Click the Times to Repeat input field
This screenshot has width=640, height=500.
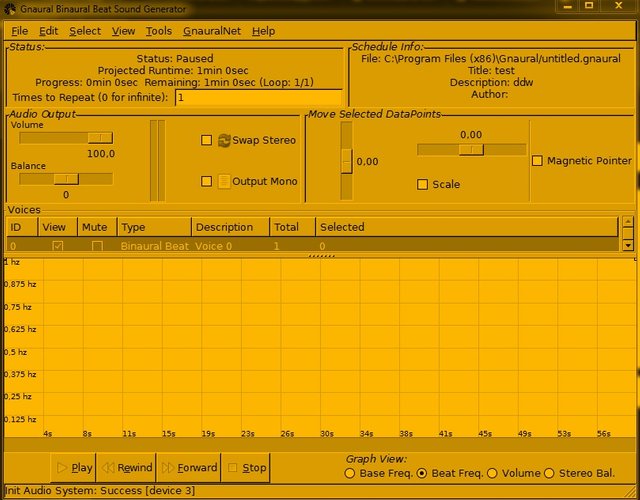tap(258, 98)
